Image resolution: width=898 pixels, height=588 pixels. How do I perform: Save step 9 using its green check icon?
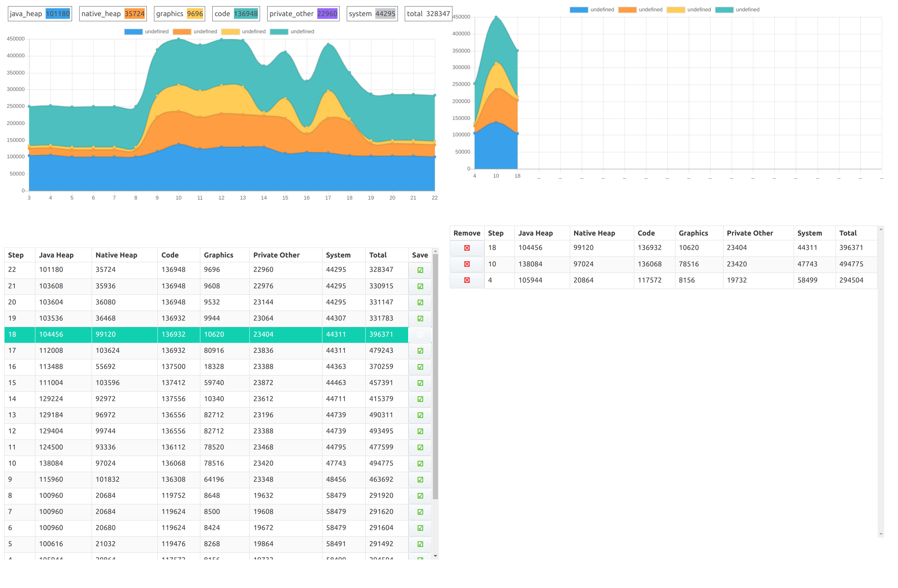coord(420,480)
